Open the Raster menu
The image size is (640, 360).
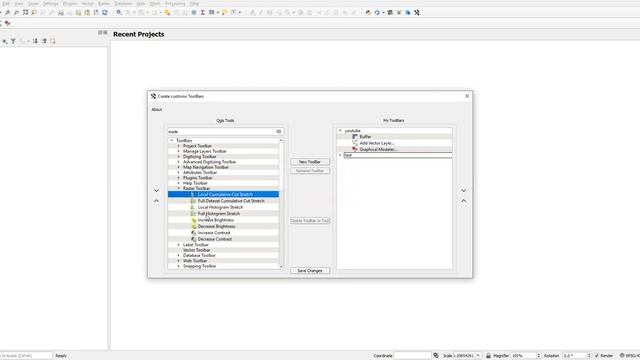tap(104, 4)
